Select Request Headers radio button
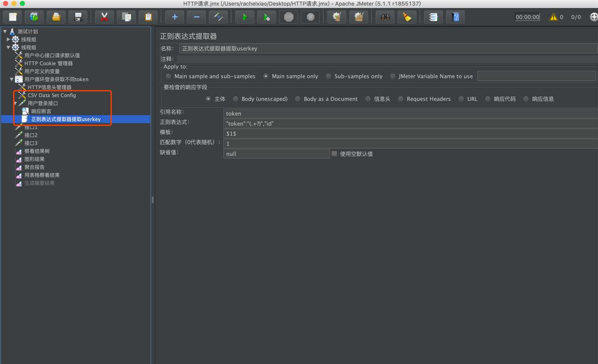The width and height of the screenshot is (598, 364). pyautogui.click(x=401, y=99)
